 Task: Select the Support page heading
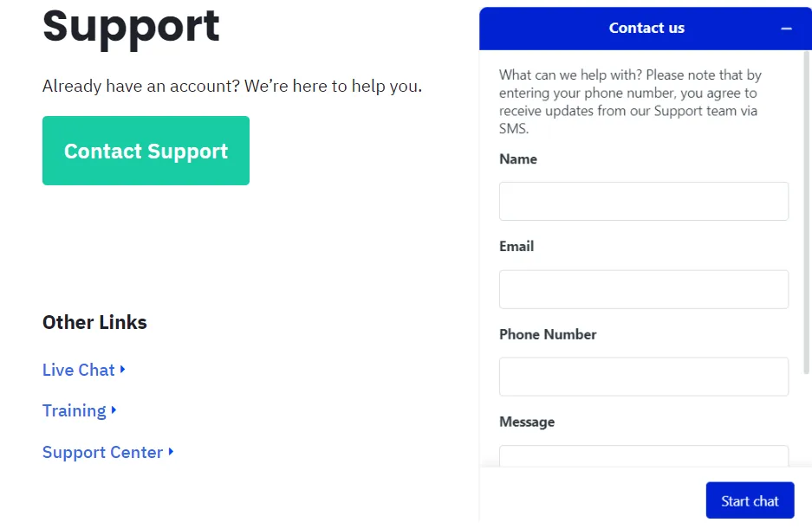(131, 29)
